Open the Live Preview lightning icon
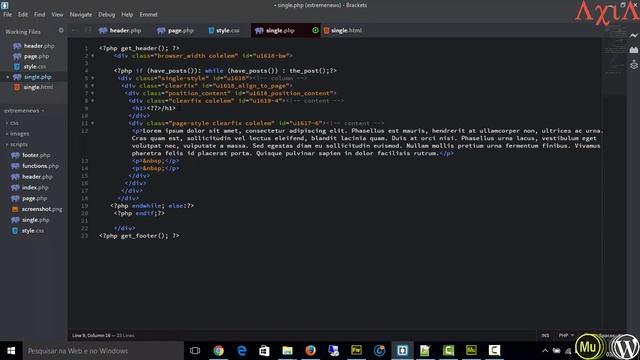This screenshot has height=360, width=640. (633, 36)
